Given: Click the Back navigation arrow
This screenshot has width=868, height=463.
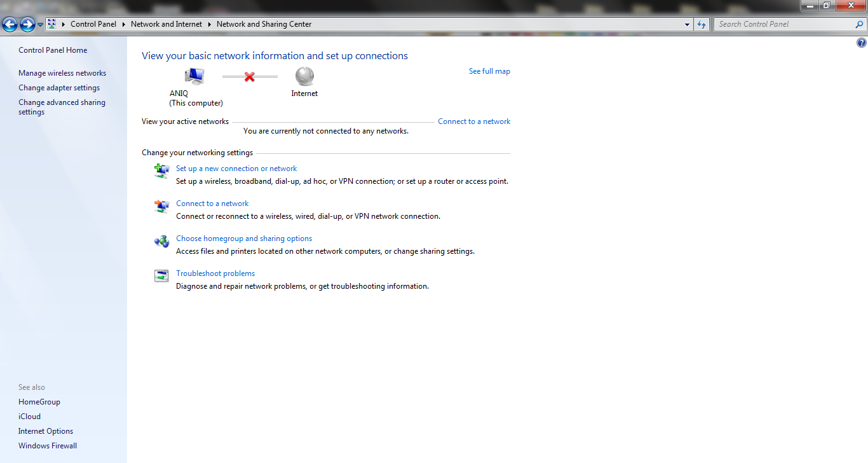Looking at the screenshot, I should (x=10, y=25).
